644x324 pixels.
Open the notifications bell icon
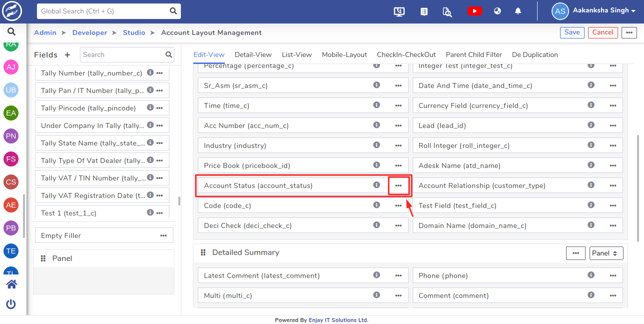coord(518,11)
